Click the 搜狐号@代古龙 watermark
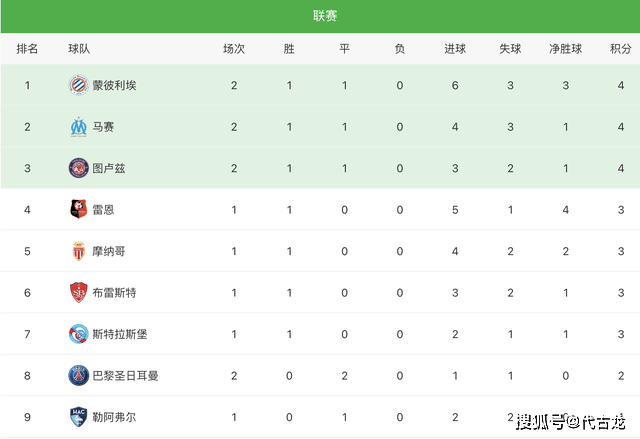Image resolution: width=640 pixels, height=439 pixels. [x=571, y=422]
